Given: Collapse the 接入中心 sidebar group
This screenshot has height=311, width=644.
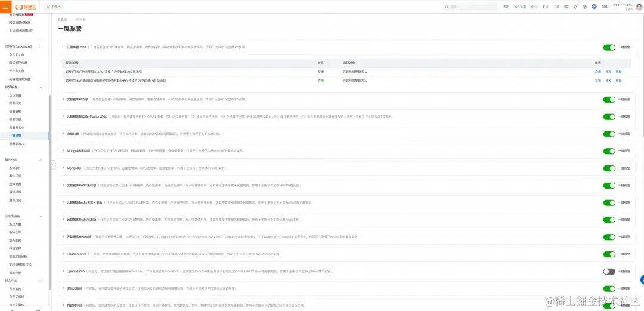Looking at the screenshot, I should click(41, 281).
